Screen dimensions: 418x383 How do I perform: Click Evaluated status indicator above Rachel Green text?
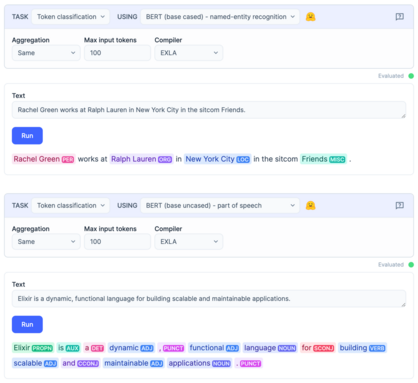[x=396, y=76]
